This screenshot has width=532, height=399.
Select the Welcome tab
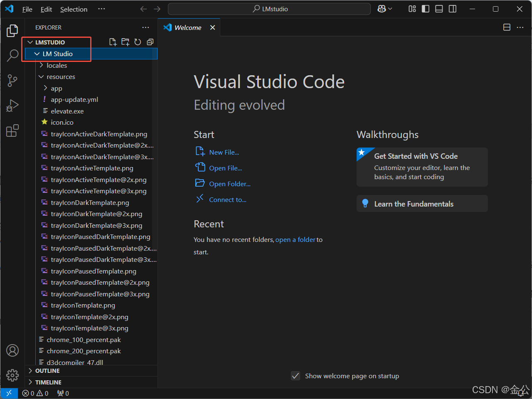coord(189,27)
